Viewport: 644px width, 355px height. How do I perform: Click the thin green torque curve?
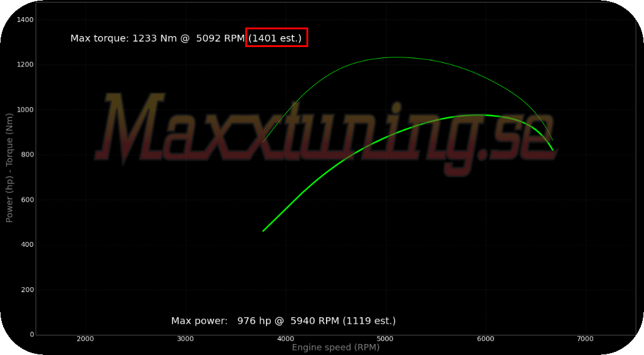pos(395,57)
